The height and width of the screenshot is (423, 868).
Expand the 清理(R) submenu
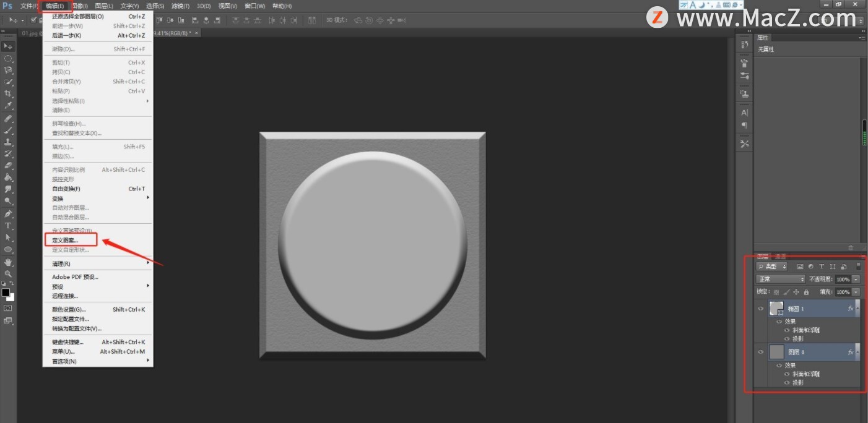coord(98,264)
